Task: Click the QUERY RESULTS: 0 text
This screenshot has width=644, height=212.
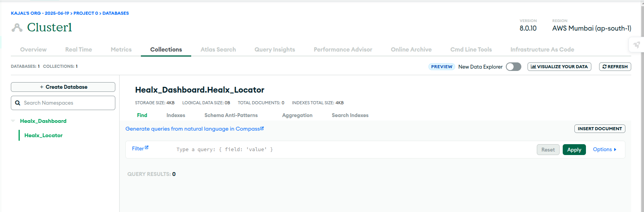Action: pos(151,174)
